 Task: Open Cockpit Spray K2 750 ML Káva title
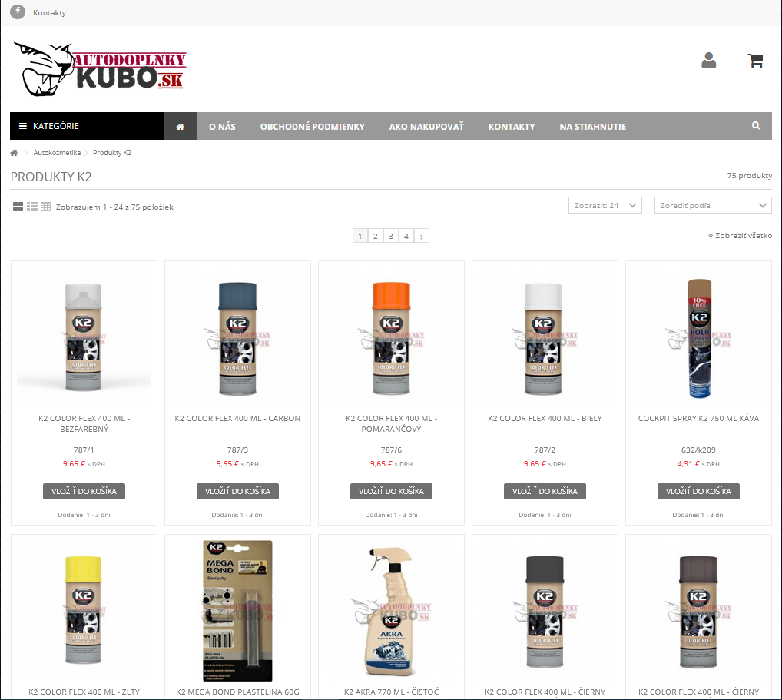[x=698, y=419]
